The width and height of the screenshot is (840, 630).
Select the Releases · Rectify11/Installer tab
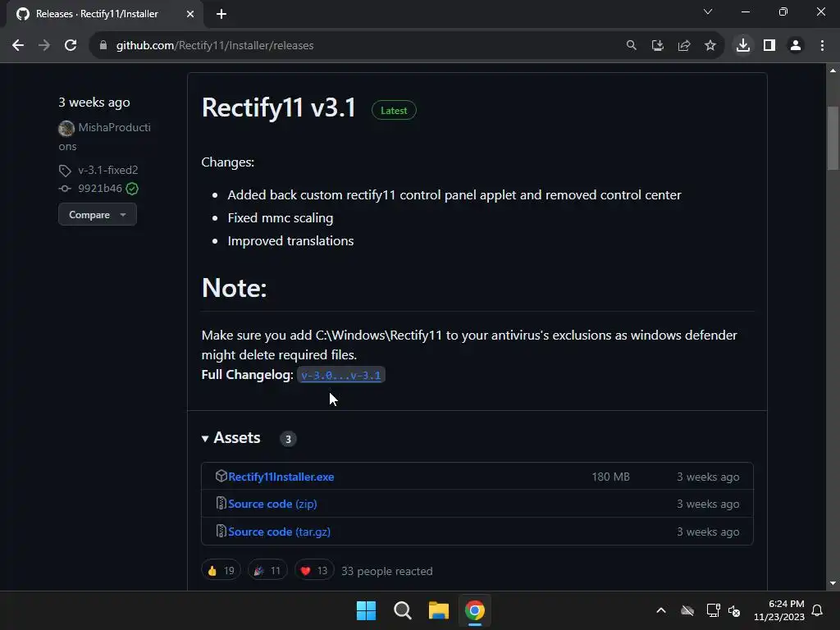click(x=105, y=14)
